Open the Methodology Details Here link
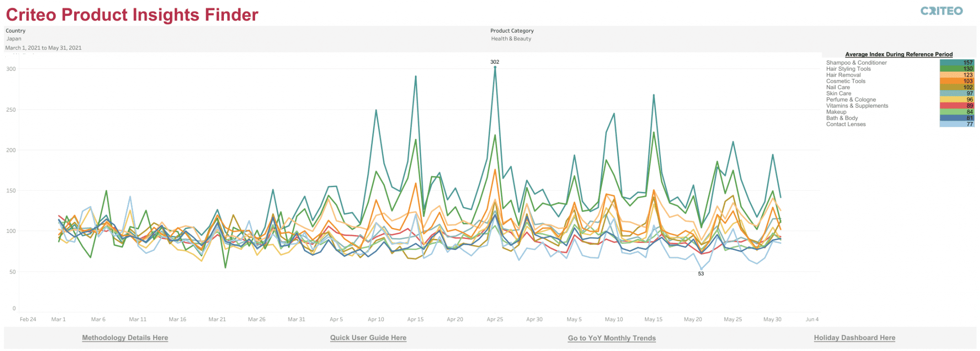The image size is (980, 351). [125, 338]
